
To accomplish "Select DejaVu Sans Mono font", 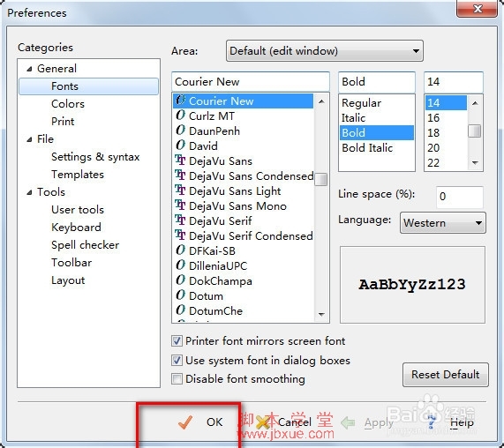I will (243, 205).
